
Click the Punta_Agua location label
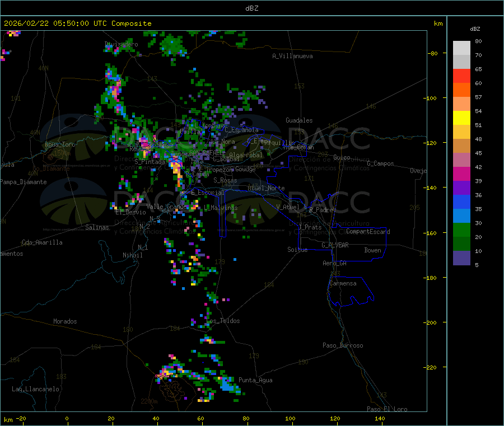point(255,380)
